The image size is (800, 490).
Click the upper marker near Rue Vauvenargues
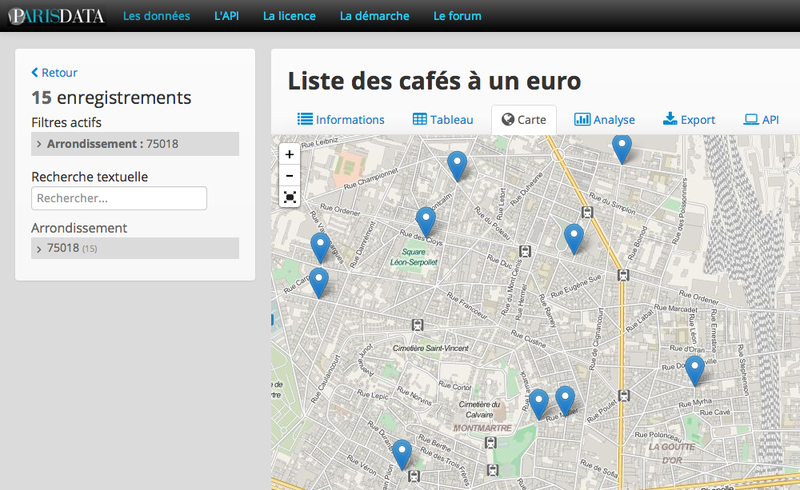(x=320, y=247)
